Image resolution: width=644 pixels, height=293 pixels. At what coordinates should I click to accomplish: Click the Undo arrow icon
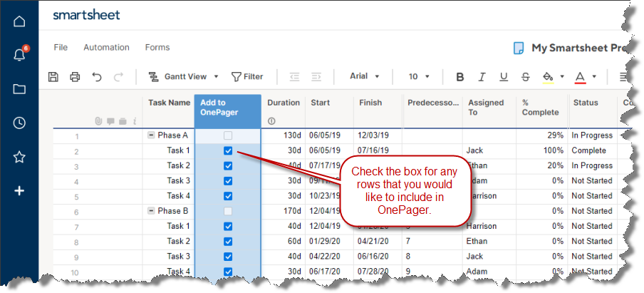click(96, 76)
